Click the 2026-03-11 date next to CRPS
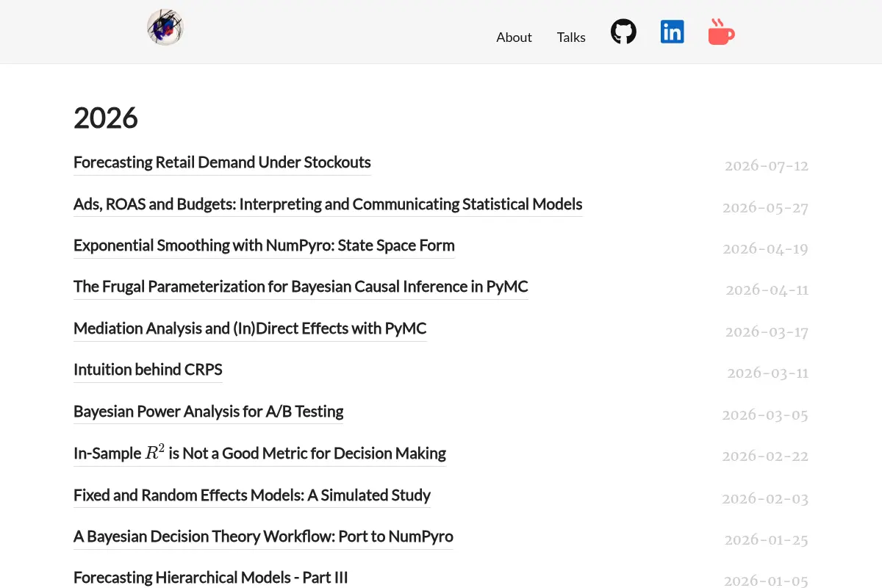882x588 pixels. pyautogui.click(x=767, y=373)
